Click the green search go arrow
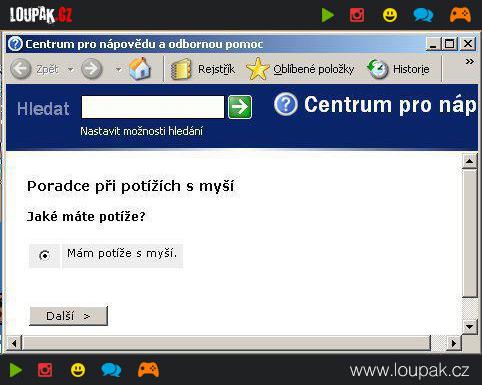482x385 pixels. click(240, 107)
